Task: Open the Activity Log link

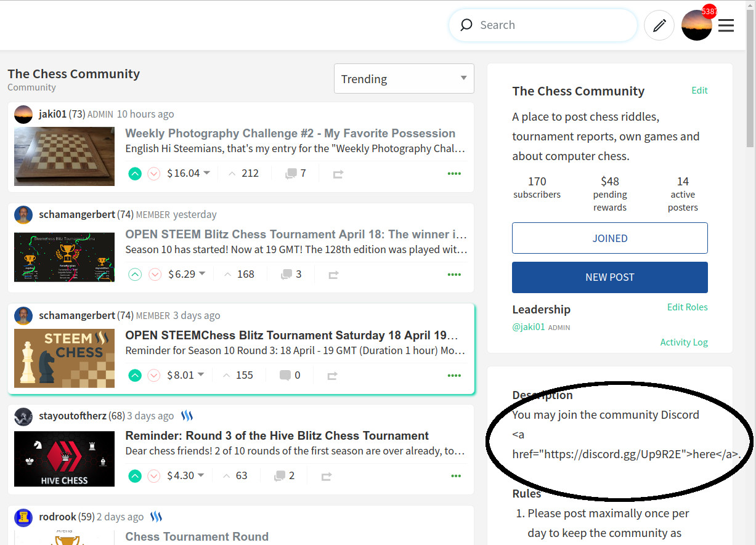Action: tap(684, 342)
